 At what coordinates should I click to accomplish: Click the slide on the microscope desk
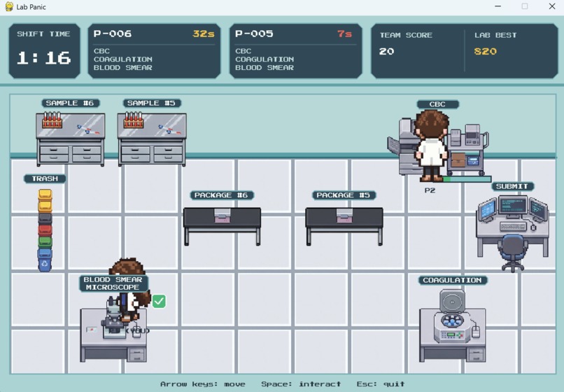pos(92,330)
